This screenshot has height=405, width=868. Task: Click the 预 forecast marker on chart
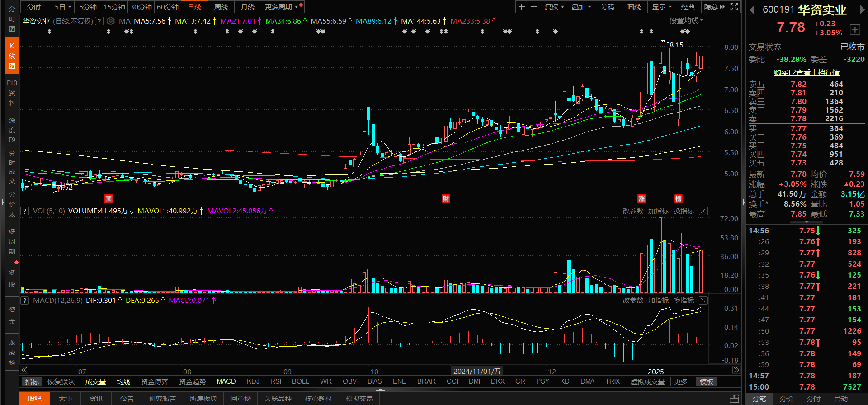[x=108, y=198]
